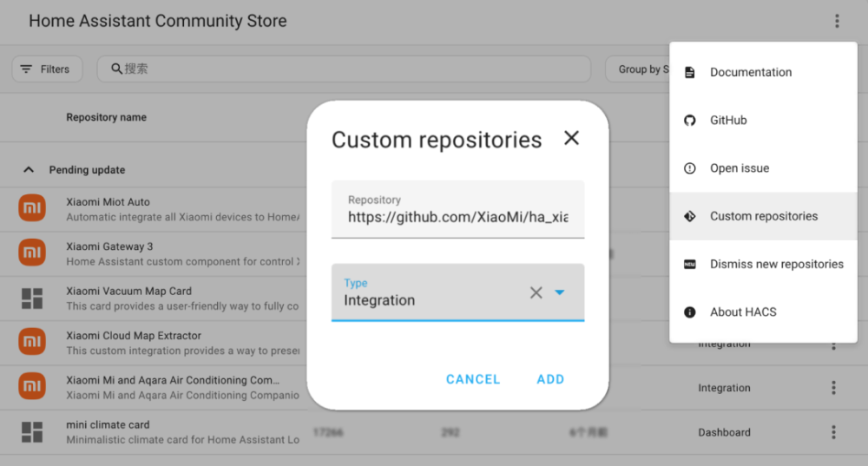Click the Xiaomi Cloud Map Extractor logo

coord(32,342)
